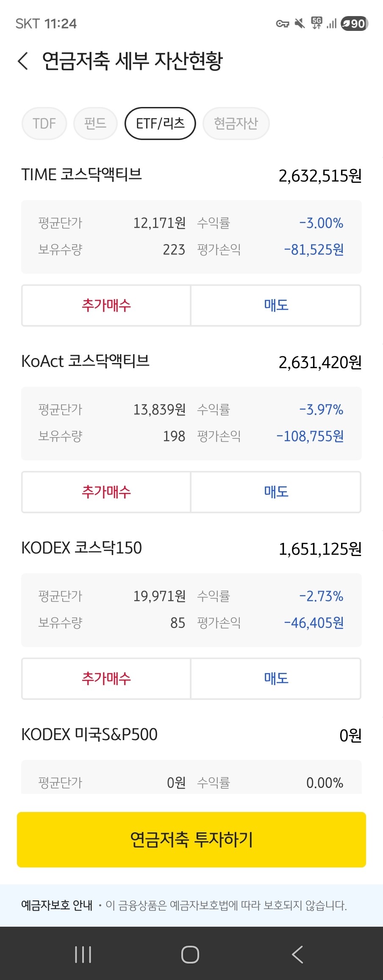Tap the muted sound status icon

coord(300,24)
